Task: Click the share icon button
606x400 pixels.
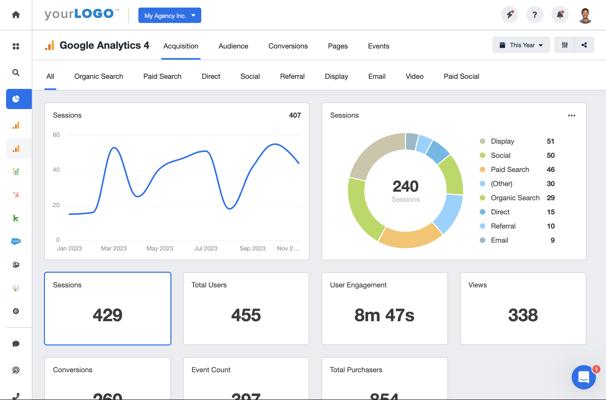Action: 584,45
